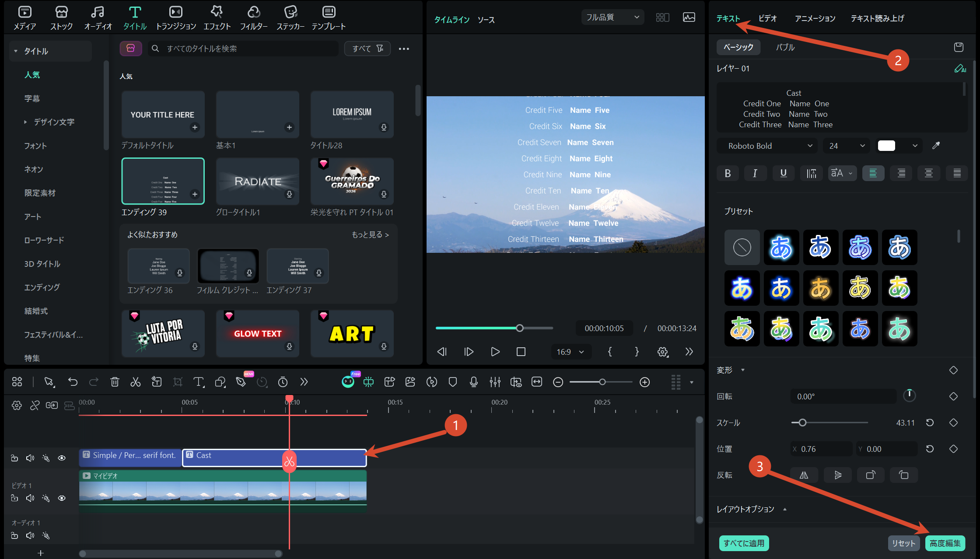Click the すべてに適用 button
Image resolution: width=980 pixels, height=559 pixels.
[x=744, y=543]
